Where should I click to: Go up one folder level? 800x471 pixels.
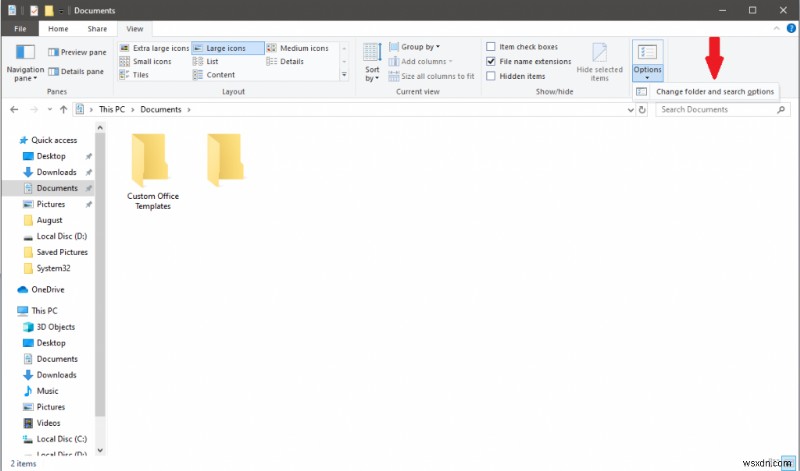pyautogui.click(x=63, y=109)
